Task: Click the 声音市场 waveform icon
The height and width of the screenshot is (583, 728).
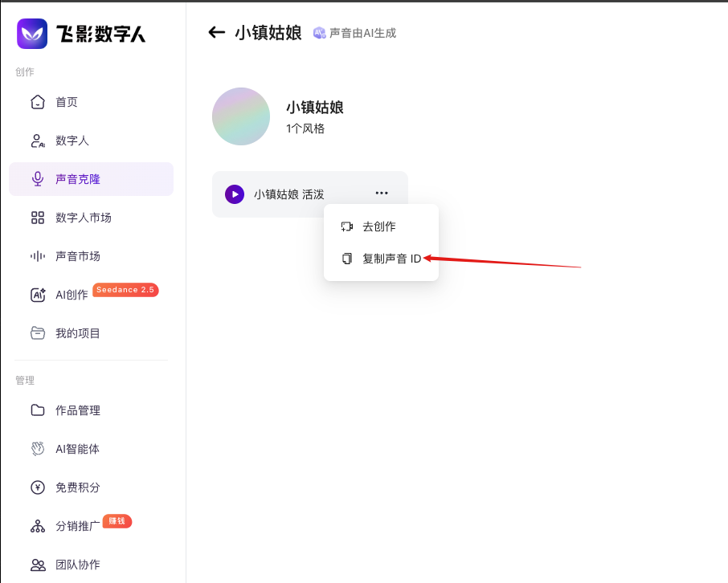Action: pyautogui.click(x=38, y=256)
